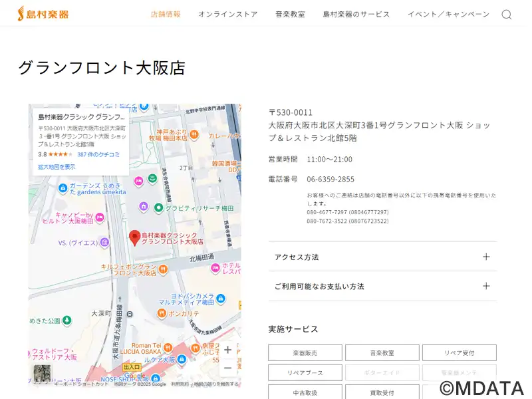Click the ボンカリテ restaurant marker

(162, 313)
